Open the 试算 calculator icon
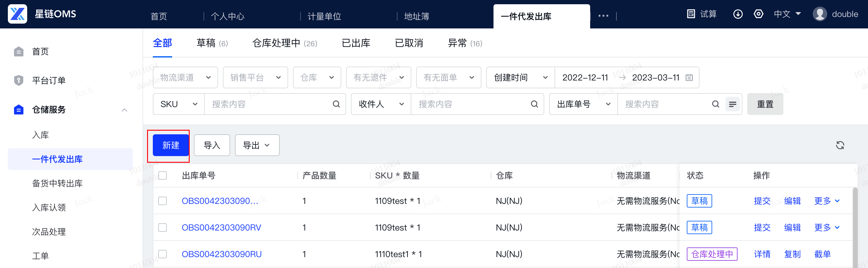868x268 pixels. pos(691,14)
